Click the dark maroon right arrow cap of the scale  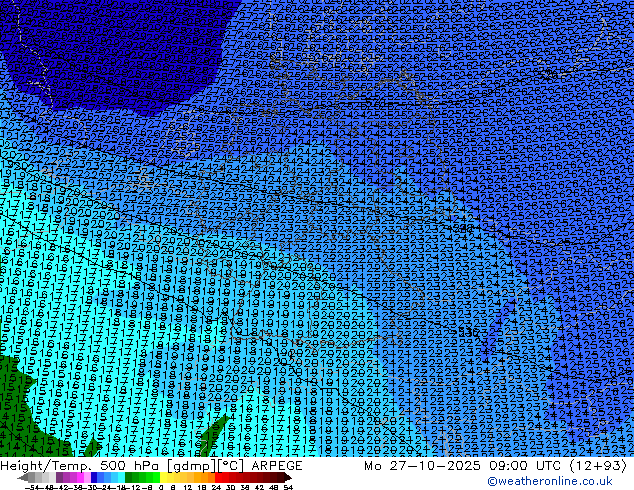[x=287, y=478]
